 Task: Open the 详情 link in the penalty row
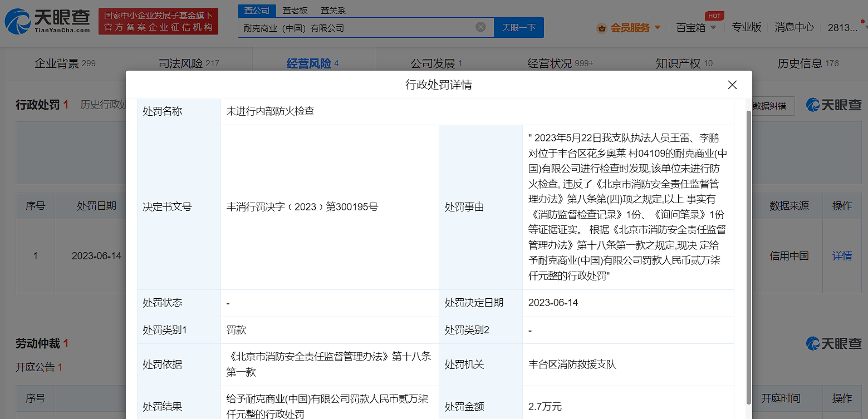pos(842,256)
